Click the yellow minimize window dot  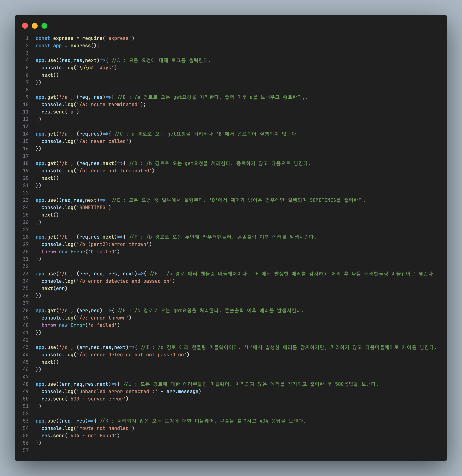tap(35, 26)
